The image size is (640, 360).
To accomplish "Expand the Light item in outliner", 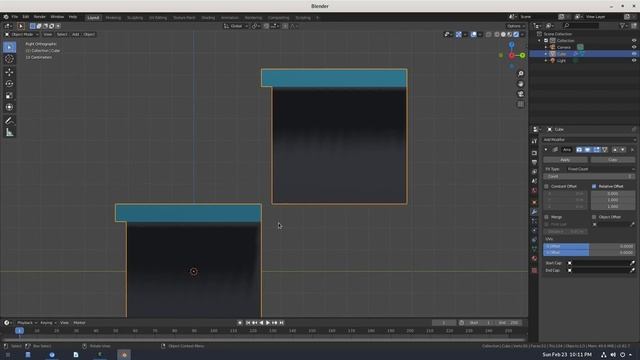I will pyautogui.click(x=546, y=60).
